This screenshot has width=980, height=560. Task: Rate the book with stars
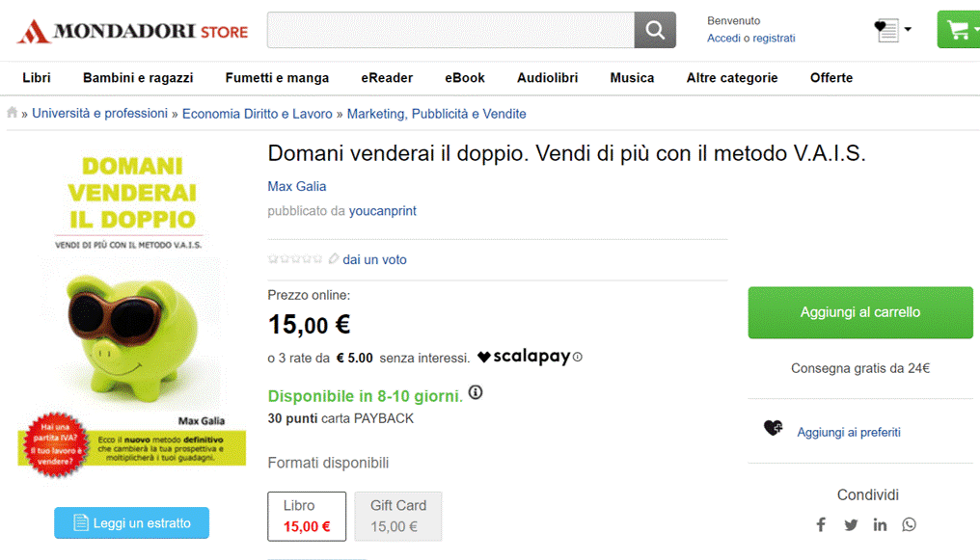point(295,258)
